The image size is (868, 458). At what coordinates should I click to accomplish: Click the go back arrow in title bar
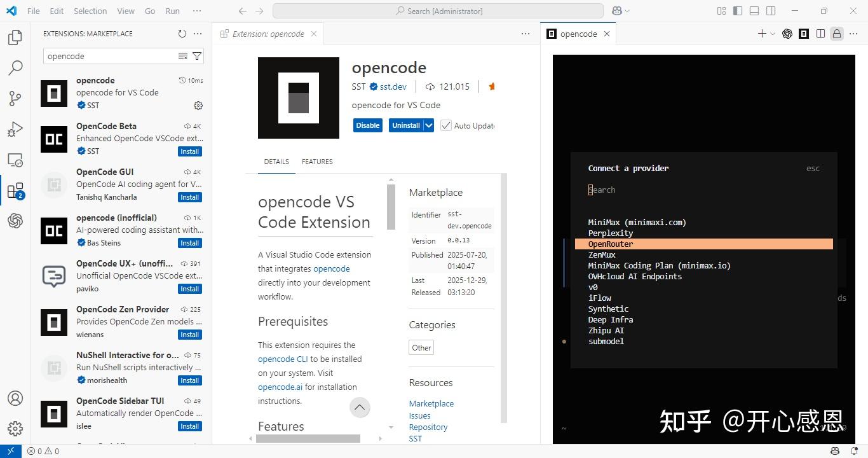pos(243,11)
